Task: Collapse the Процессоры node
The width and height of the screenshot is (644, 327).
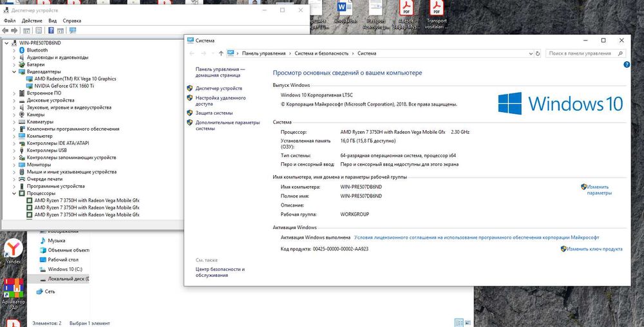Action: coord(14,193)
